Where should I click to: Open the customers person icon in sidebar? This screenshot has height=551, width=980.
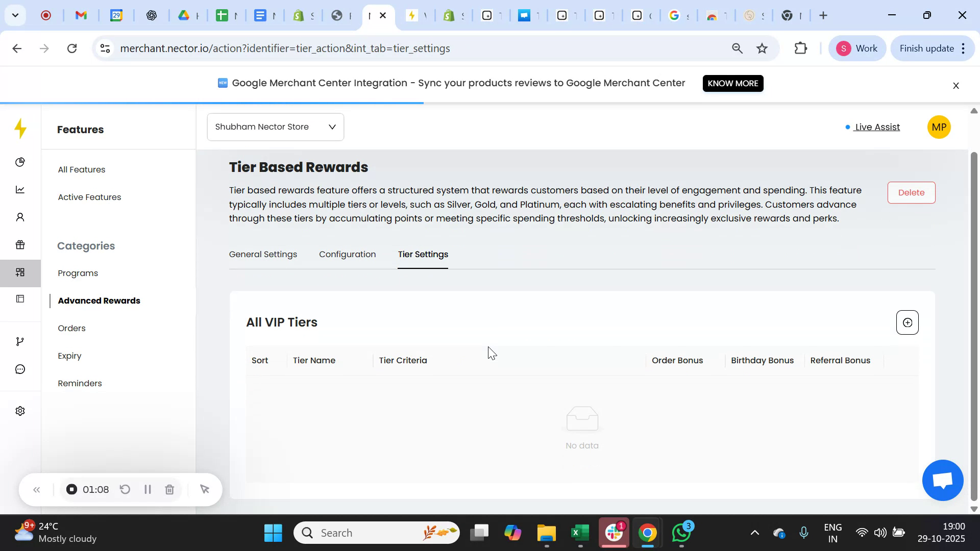click(x=20, y=217)
